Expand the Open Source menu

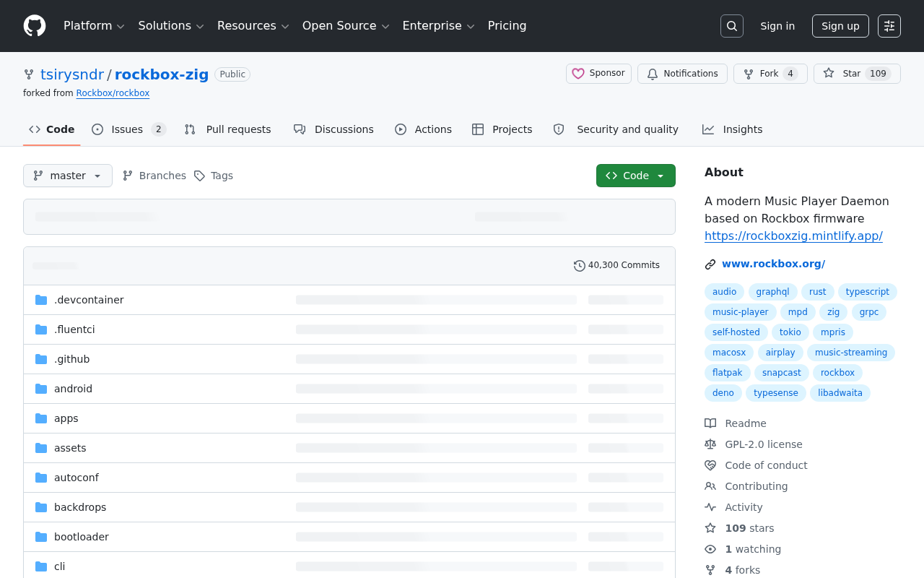click(346, 26)
